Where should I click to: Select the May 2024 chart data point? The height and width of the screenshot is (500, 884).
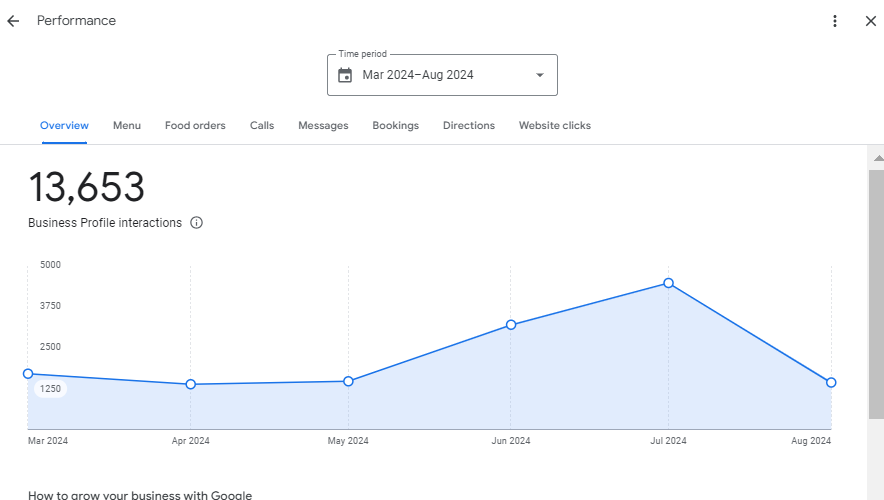[x=348, y=381]
